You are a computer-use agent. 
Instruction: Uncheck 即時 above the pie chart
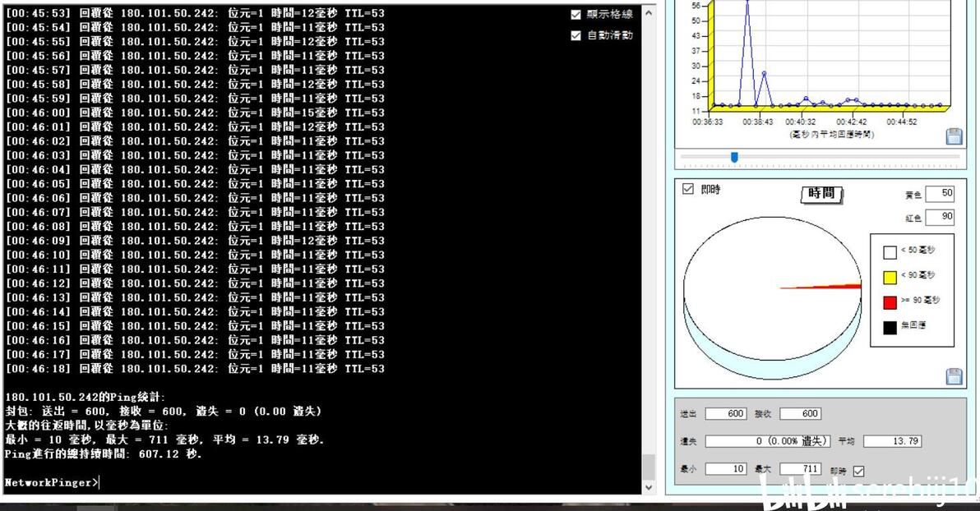coord(688,189)
